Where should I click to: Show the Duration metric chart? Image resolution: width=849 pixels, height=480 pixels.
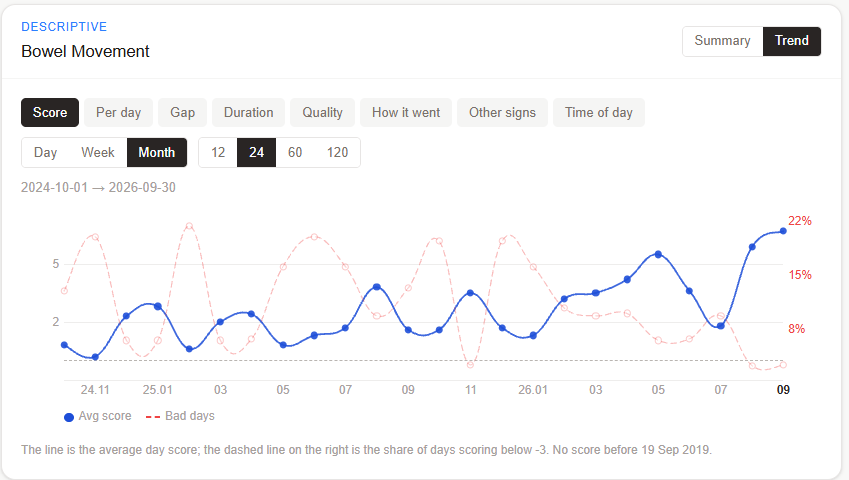click(x=249, y=113)
